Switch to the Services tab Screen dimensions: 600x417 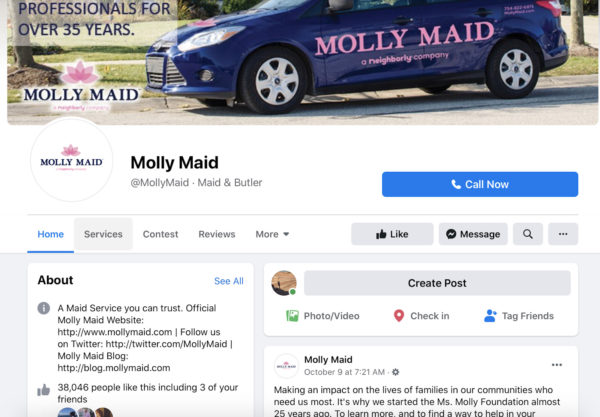(103, 234)
